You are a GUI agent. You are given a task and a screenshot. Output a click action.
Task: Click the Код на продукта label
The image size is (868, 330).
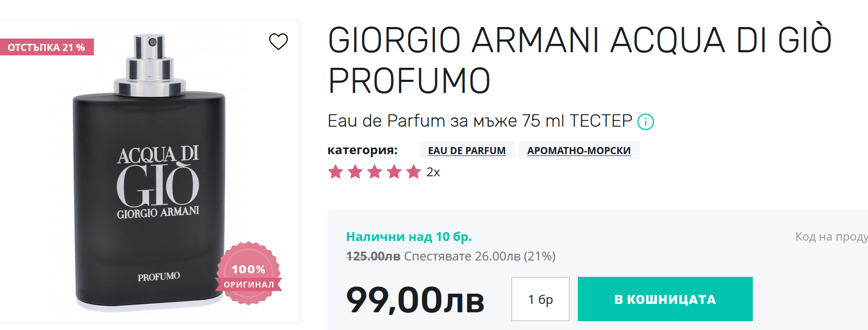click(831, 237)
